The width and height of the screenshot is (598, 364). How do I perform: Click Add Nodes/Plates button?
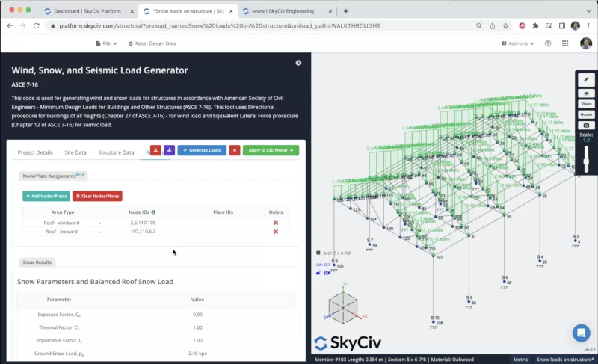click(x=46, y=196)
